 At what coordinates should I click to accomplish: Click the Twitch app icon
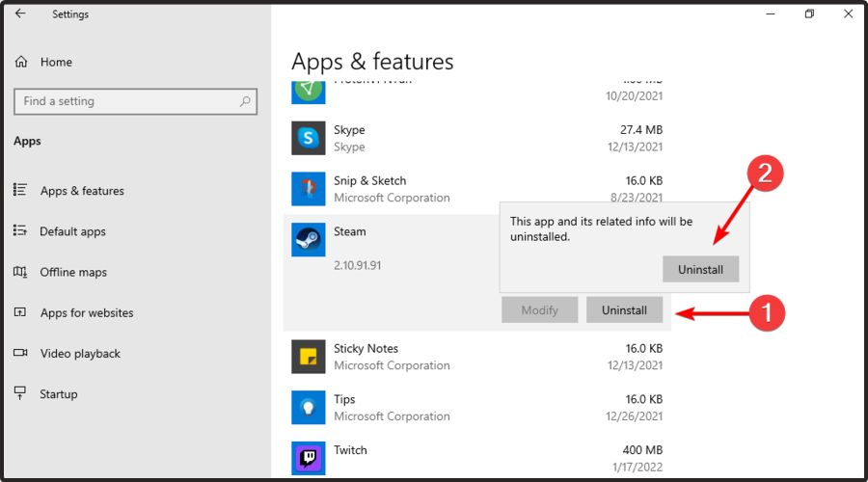(309, 458)
